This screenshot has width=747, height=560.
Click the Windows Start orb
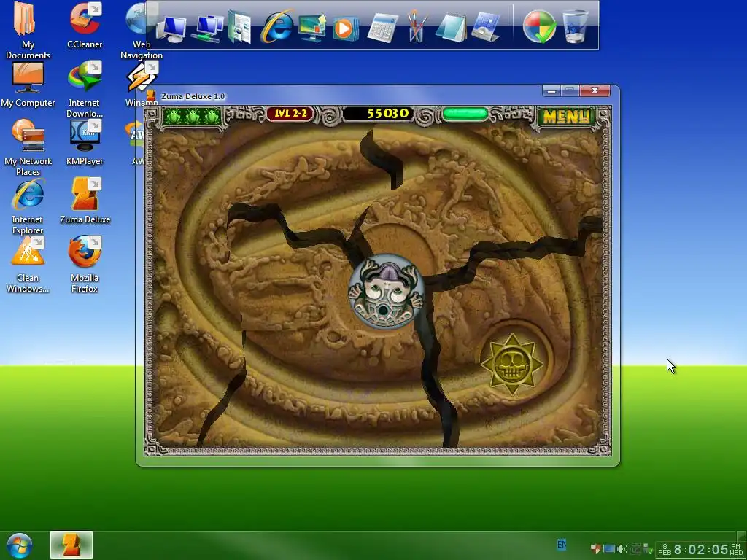click(20, 545)
